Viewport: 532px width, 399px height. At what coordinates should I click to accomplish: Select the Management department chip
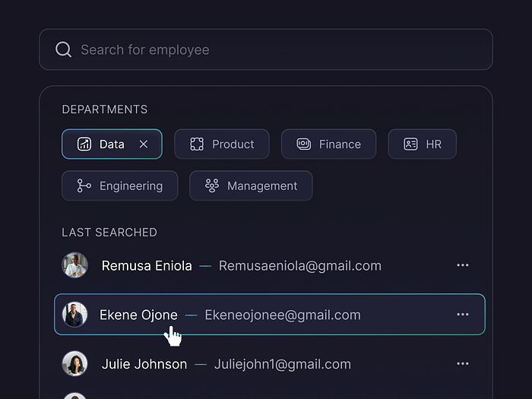tap(251, 186)
